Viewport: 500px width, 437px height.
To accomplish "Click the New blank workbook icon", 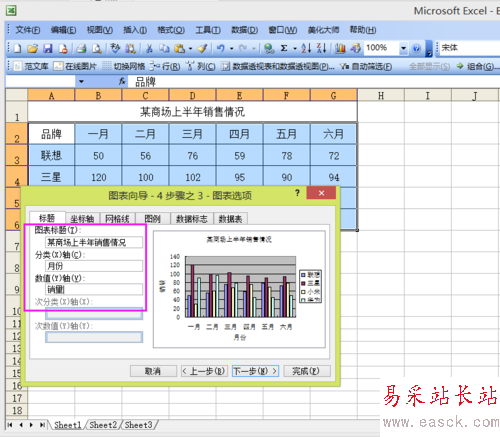I will (17, 49).
